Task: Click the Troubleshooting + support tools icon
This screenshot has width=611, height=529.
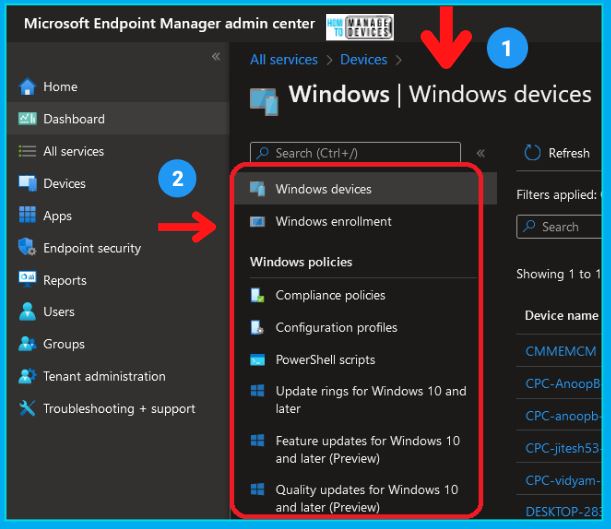Action: [27, 408]
